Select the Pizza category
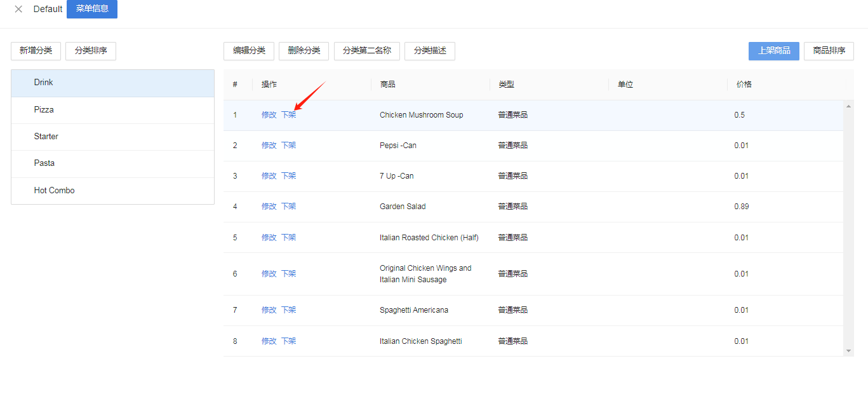 [x=112, y=110]
